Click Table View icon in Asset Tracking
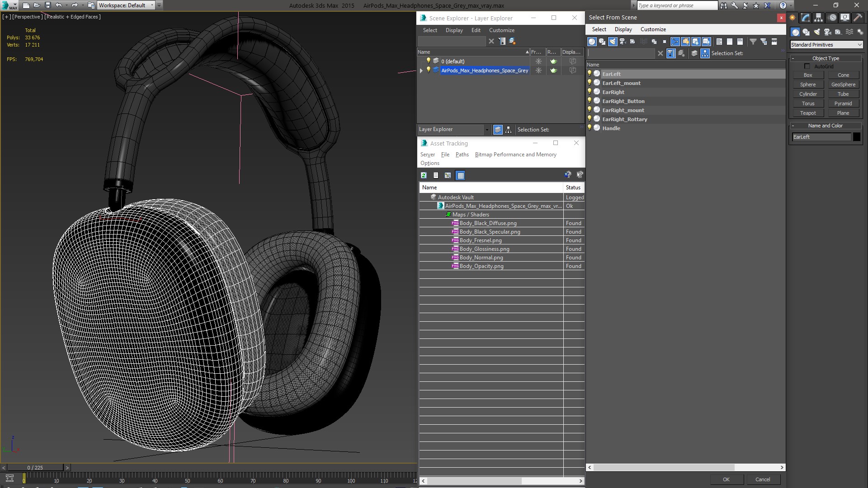868x488 pixels. pos(460,175)
